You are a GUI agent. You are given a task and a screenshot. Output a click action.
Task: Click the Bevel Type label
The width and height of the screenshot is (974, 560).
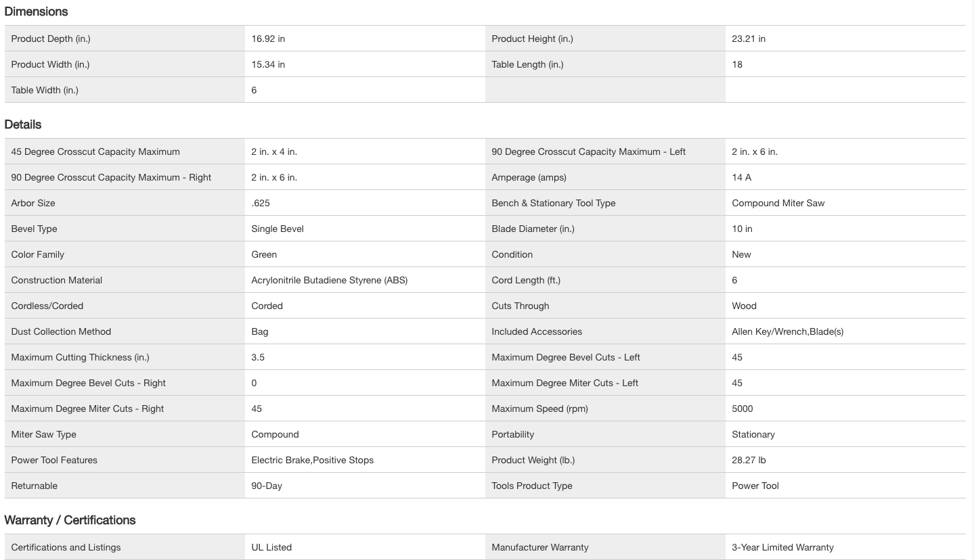tap(34, 229)
